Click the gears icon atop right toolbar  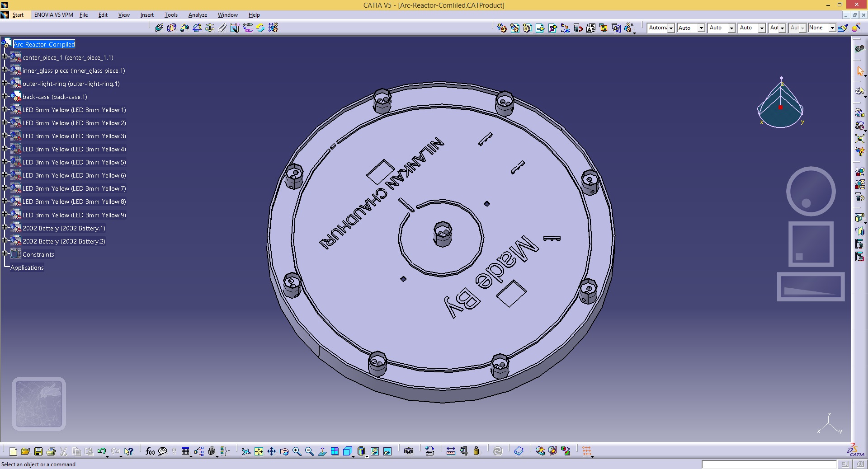[860, 48]
